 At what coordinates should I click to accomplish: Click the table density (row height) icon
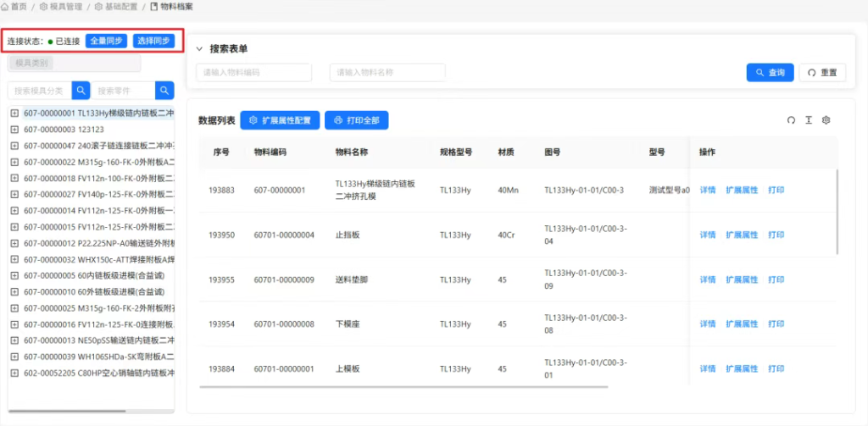coord(809,120)
